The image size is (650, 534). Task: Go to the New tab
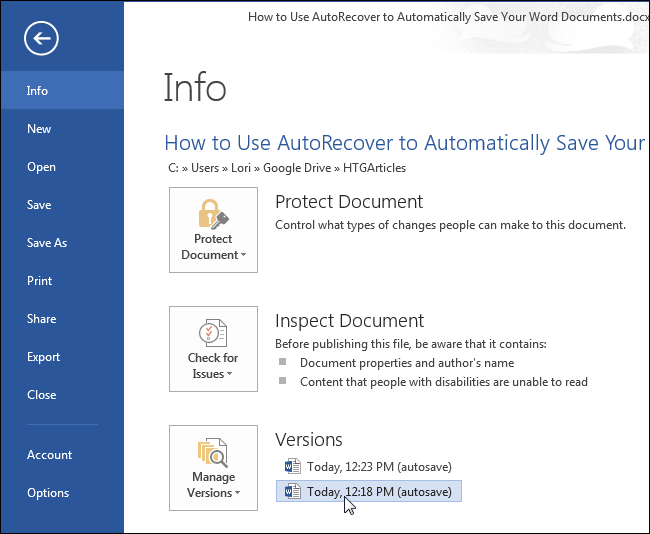pyautogui.click(x=39, y=129)
